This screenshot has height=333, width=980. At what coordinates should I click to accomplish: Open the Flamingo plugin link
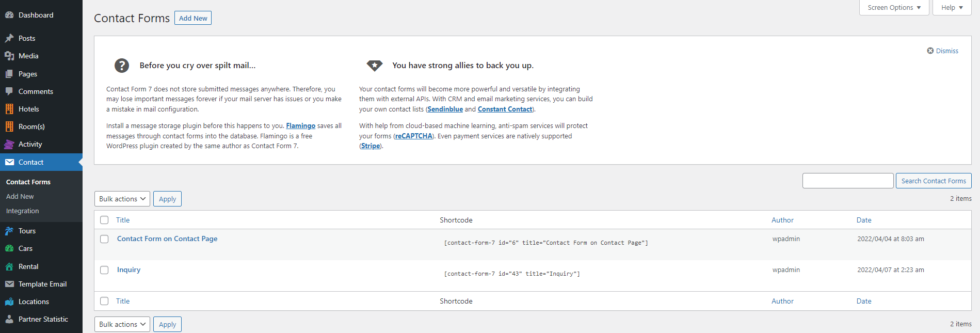click(300, 125)
